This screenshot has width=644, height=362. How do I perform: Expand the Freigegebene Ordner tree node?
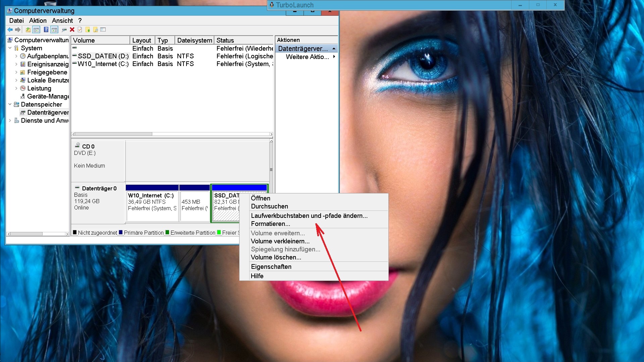pyautogui.click(x=16, y=72)
